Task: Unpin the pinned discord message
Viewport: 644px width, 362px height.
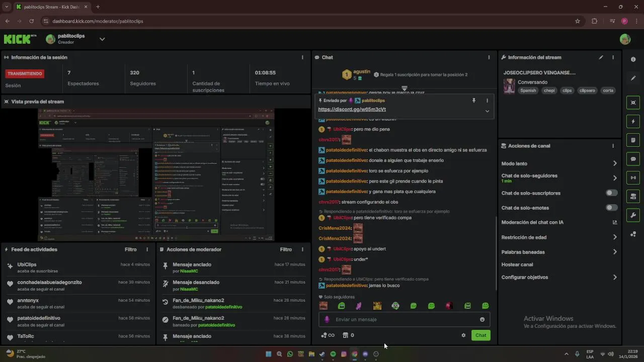Action: pos(473,101)
